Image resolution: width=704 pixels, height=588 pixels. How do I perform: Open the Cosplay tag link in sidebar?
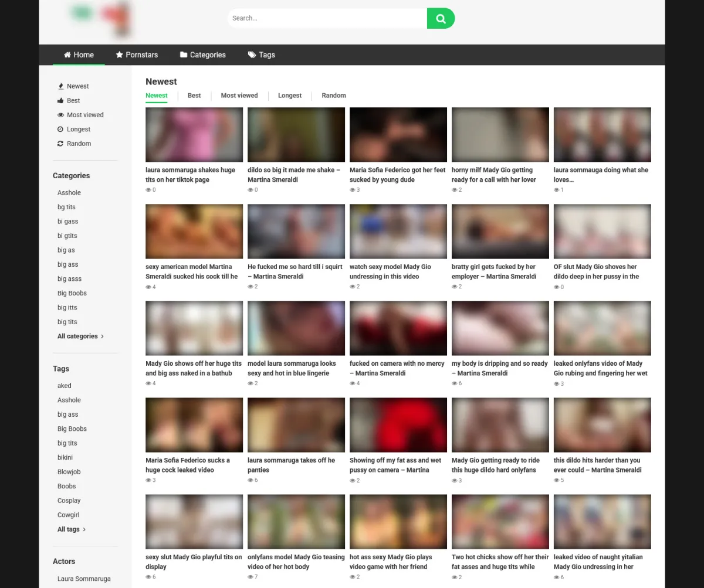click(69, 501)
